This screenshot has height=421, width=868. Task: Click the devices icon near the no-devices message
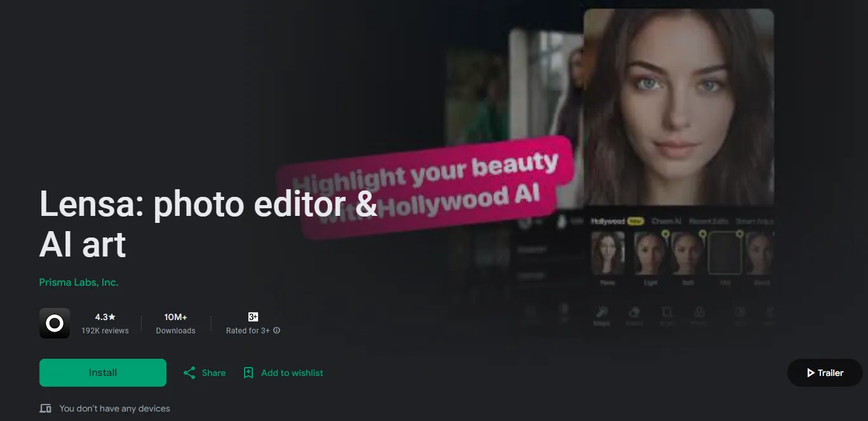[45, 408]
